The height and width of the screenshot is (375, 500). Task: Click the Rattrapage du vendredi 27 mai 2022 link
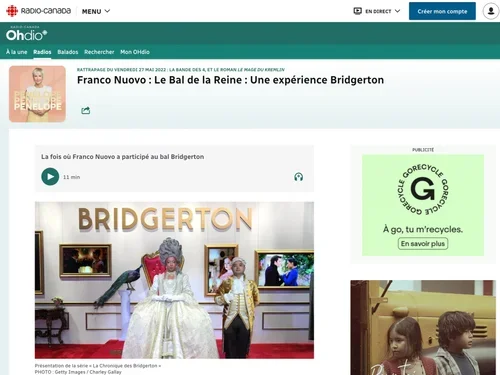coord(181,70)
